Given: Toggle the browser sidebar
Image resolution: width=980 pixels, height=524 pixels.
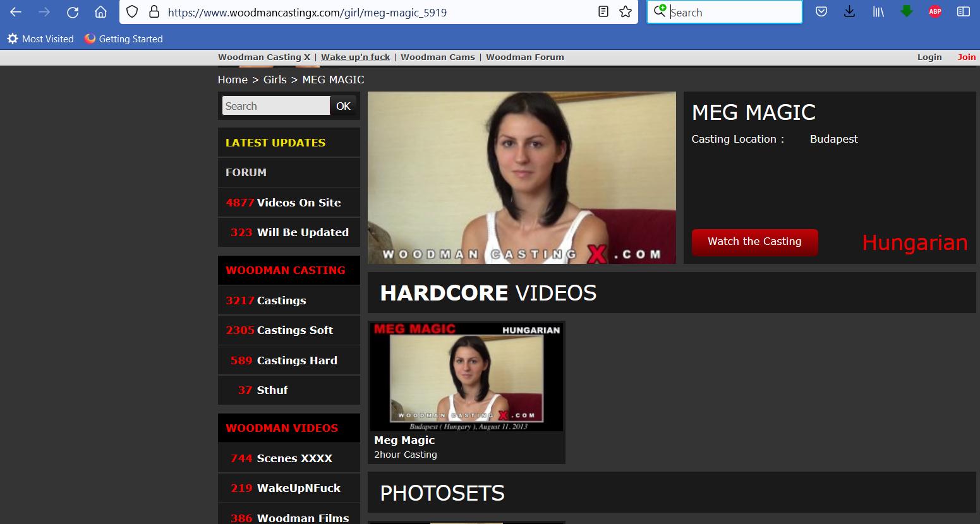Looking at the screenshot, I should tap(964, 12).
